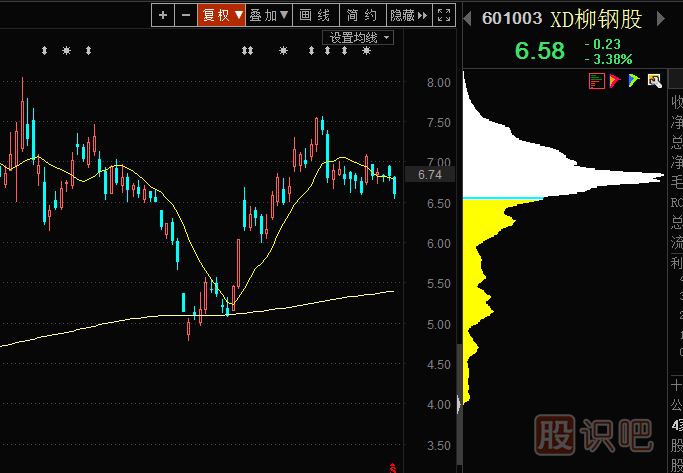
Task: Open the 复权 adjustment dropdown
Action: [x=222, y=15]
